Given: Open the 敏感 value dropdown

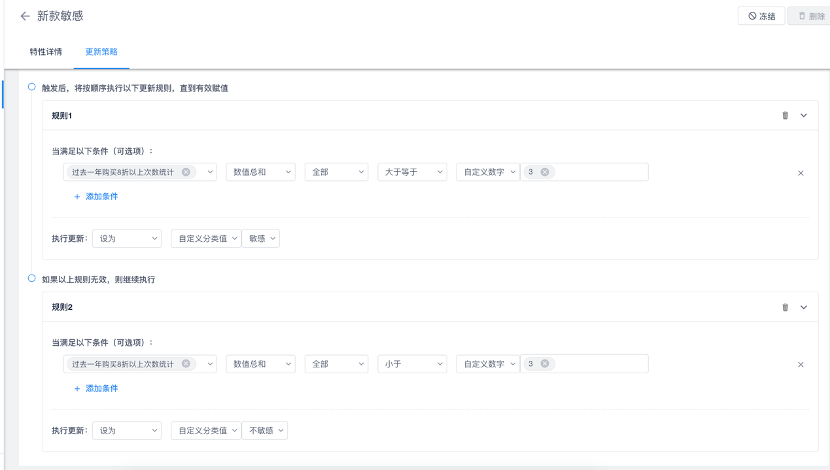Looking at the screenshot, I should pyautogui.click(x=261, y=239).
